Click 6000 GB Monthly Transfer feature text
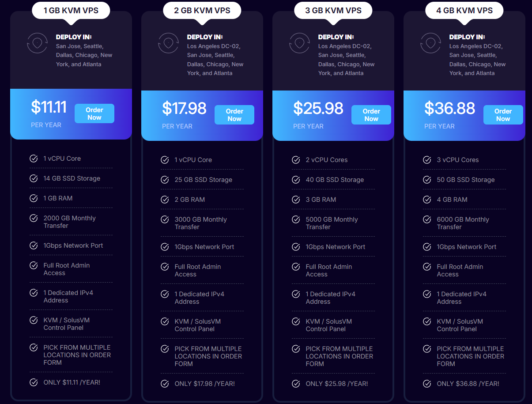Image resolution: width=532 pixels, height=404 pixels. [463, 223]
